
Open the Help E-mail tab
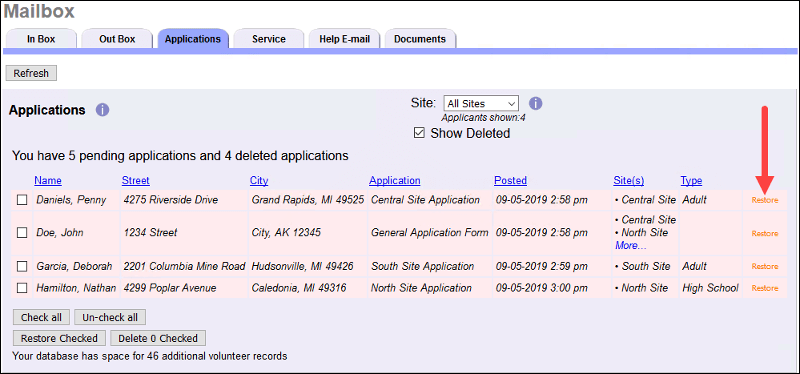click(344, 39)
